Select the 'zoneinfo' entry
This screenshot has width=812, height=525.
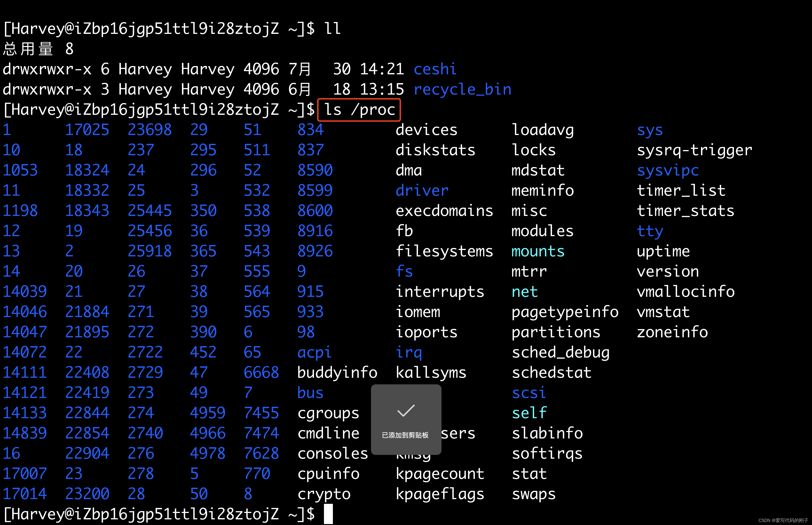click(672, 332)
